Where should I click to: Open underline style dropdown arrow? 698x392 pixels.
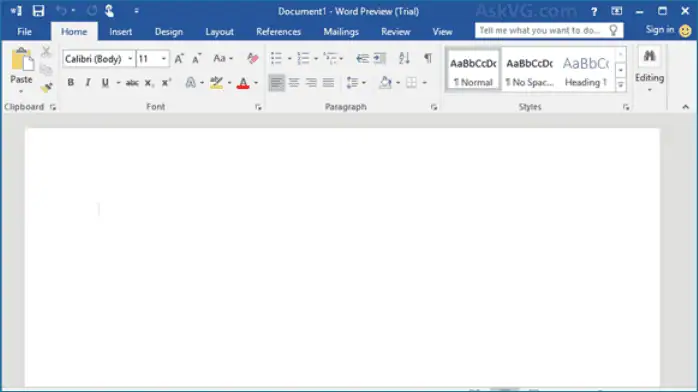[x=118, y=83]
